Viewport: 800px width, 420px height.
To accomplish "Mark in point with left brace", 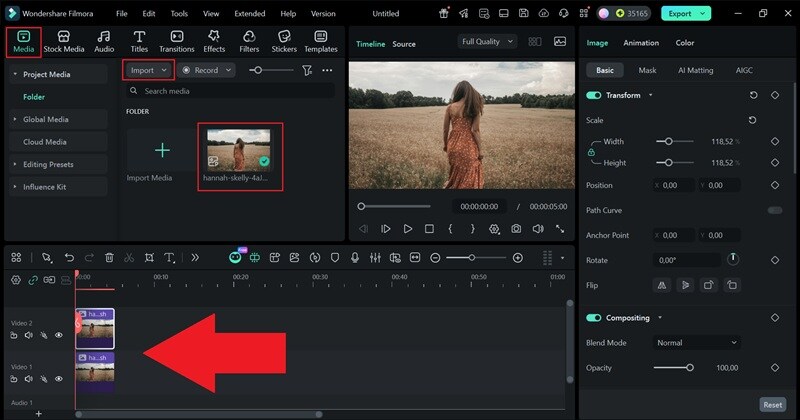I will [450, 229].
